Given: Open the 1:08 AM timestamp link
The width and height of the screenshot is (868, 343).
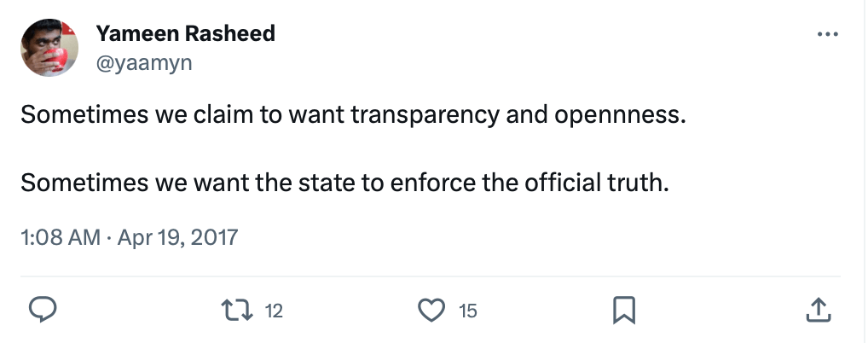Looking at the screenshot, I should click(x=60, y=236).
